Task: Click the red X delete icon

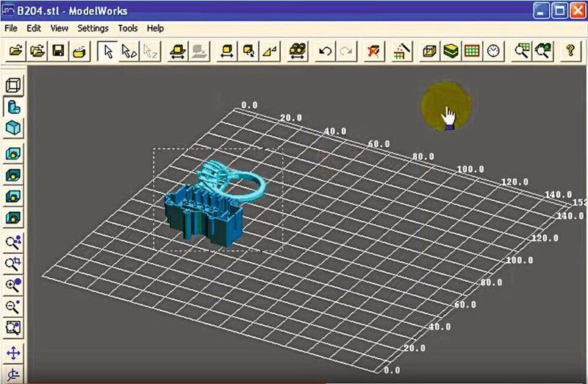Action: click(x=373, y=51)
